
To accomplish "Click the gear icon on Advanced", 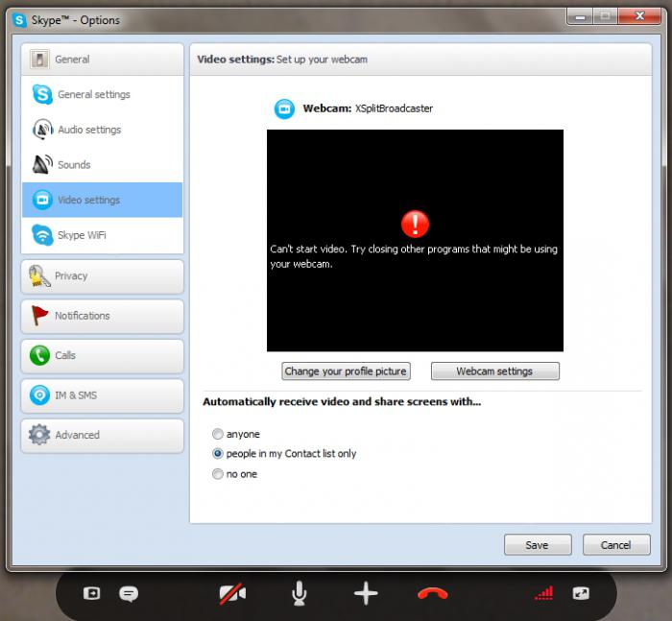I will 39,435.
